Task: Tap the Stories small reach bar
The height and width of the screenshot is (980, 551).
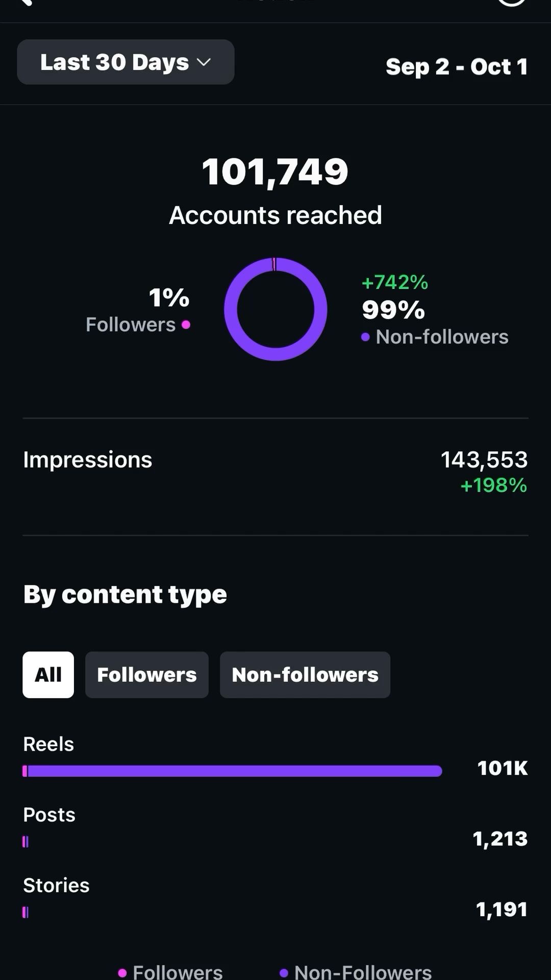Action: tap(26, 912)
